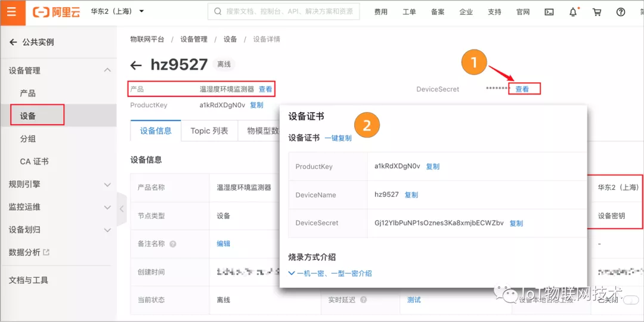Click the back arrow next to 公共实例
The width and height of the screenshot is (644, 322).
(13, 42)
